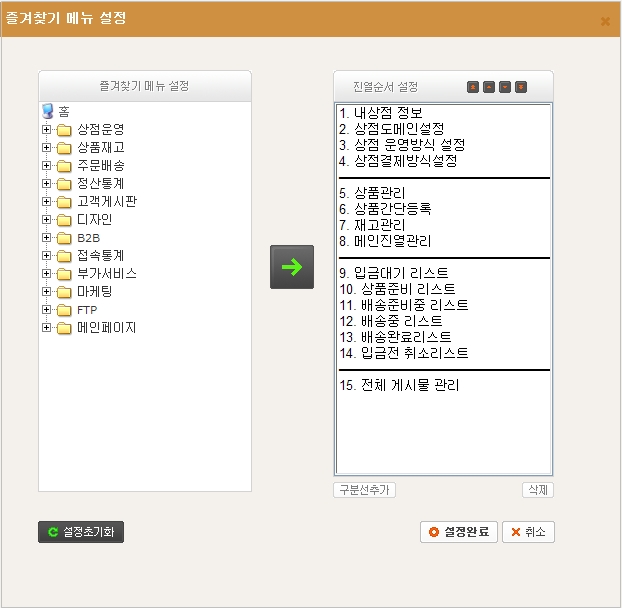Expand the 상품재고 tree node
The image size is (622, 609).
[46, 148]
